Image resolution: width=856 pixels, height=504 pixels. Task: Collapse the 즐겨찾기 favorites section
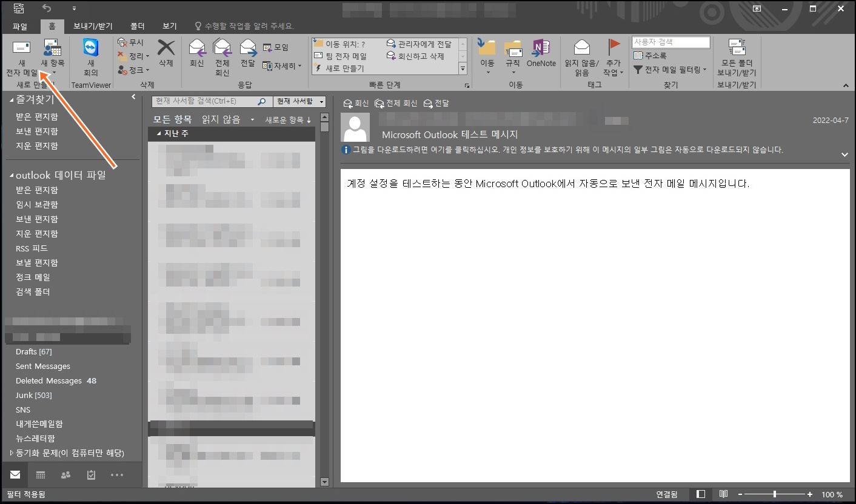(x=11, y=100)
